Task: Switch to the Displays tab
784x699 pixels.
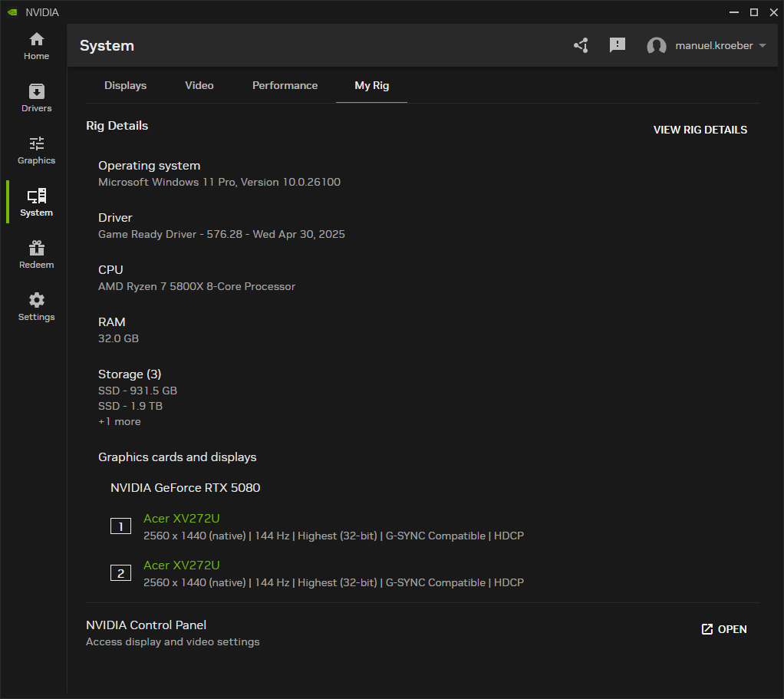Action: [x=126, y=85]
